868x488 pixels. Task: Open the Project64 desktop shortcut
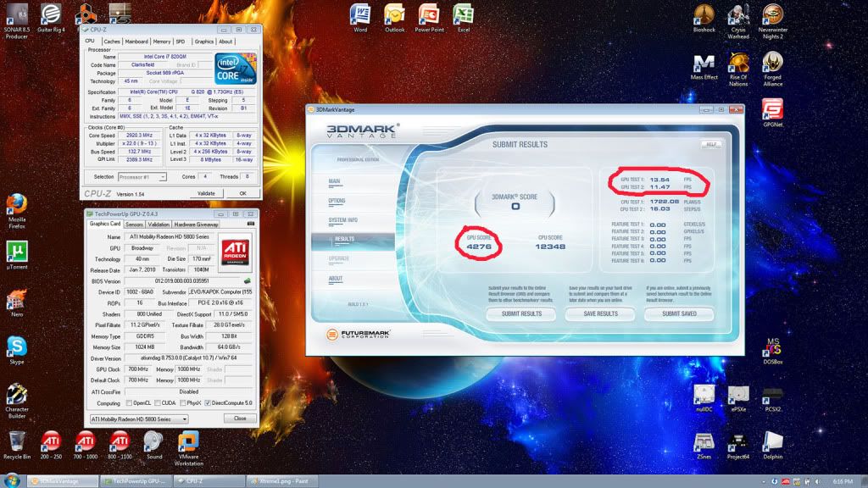[738, 446]
